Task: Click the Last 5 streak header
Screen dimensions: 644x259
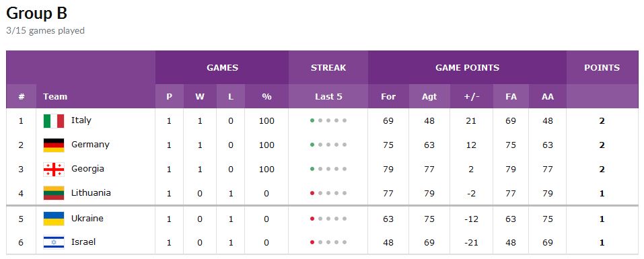Action: (x=328, y=97)
